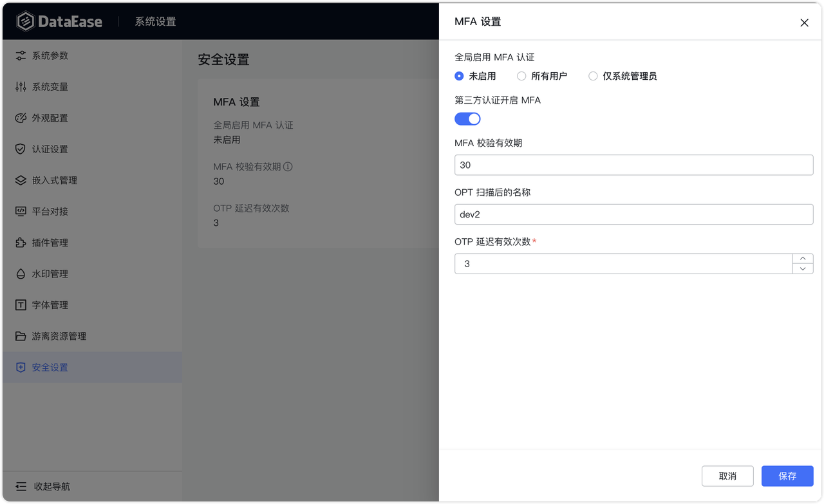Open 字体管理 menu item
824x504 pixels.
pos(92,305)
